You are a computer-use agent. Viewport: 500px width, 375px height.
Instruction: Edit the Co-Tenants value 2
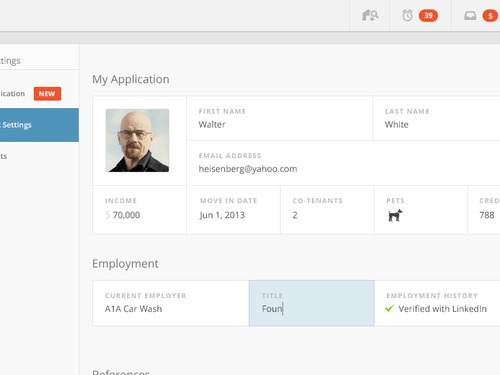point(327,210)
